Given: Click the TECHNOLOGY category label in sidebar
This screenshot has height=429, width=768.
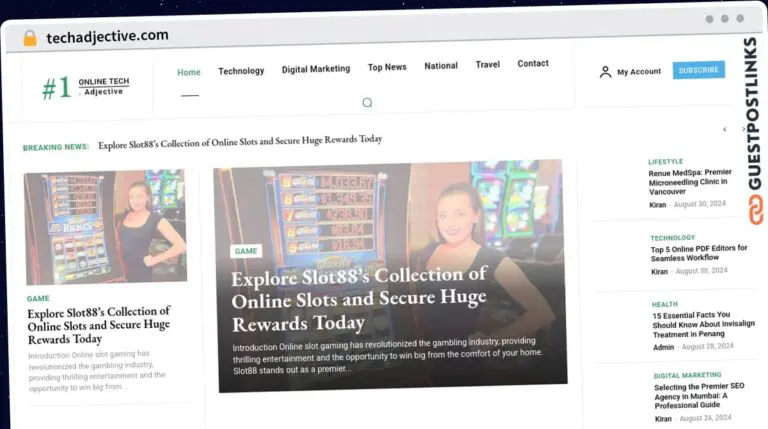Looking at the screenshot, I should point(672,238).
